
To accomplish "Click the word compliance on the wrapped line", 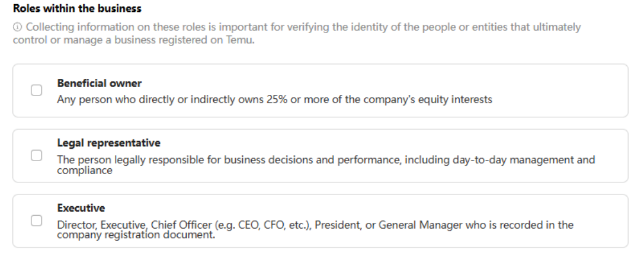I will point(85,171).
